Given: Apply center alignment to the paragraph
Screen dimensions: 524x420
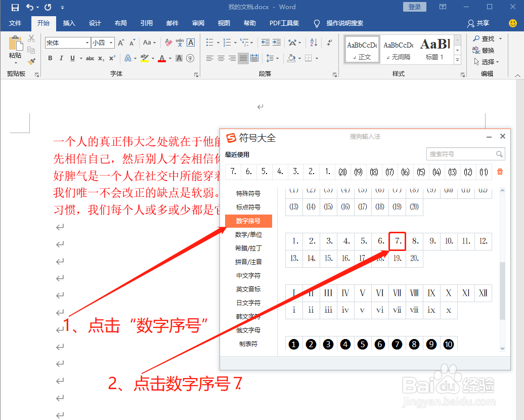Looking at the screenshot, I should [x=221, y=59].
